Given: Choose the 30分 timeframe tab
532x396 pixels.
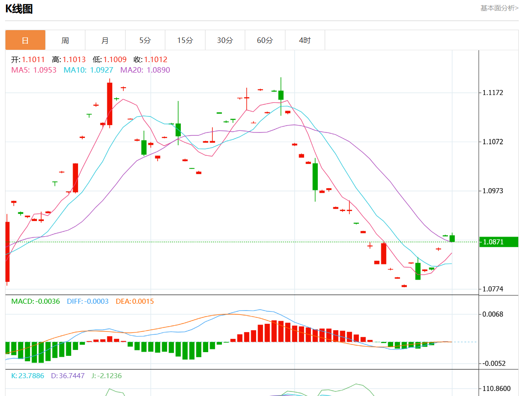Looking at the screenshot, I should tap(225, 40).
